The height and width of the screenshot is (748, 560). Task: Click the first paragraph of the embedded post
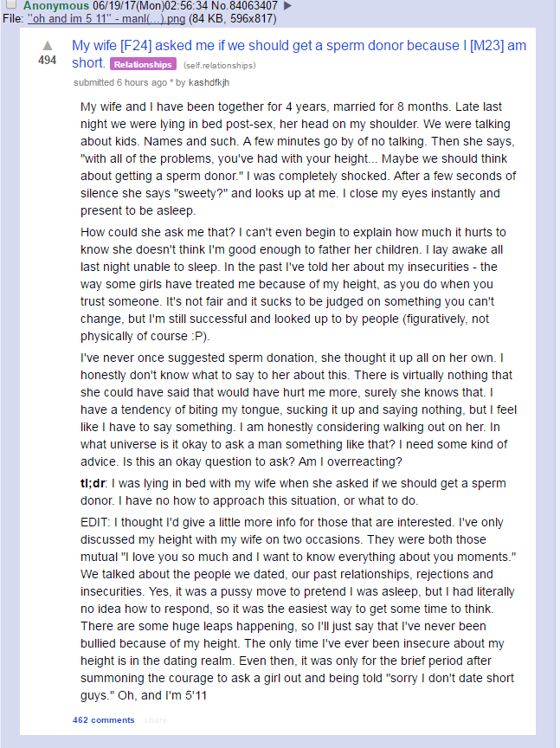tap(294, 158)
